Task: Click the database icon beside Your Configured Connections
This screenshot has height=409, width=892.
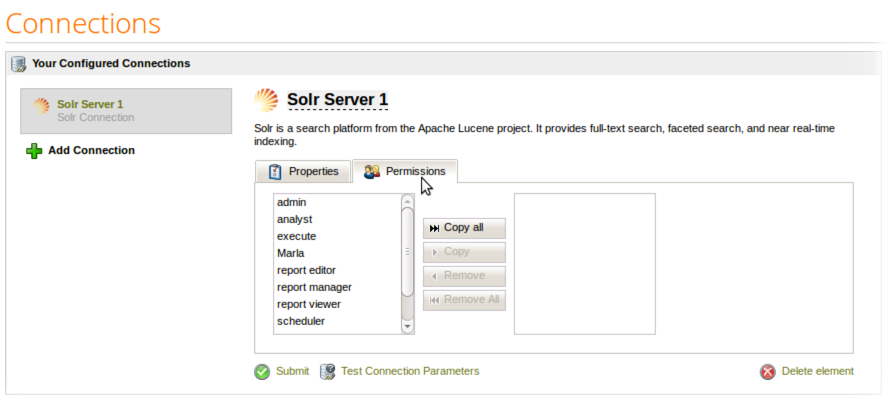Action: coord(19,63)
